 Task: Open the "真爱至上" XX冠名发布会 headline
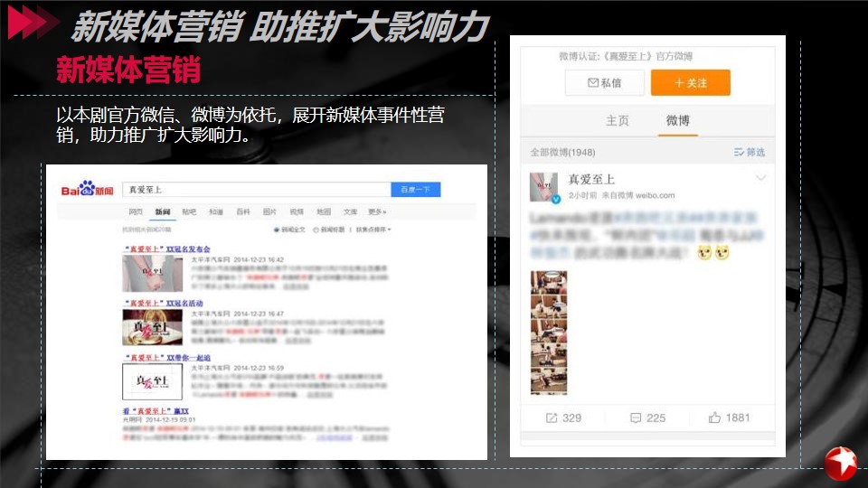click(x=167, y=249)
